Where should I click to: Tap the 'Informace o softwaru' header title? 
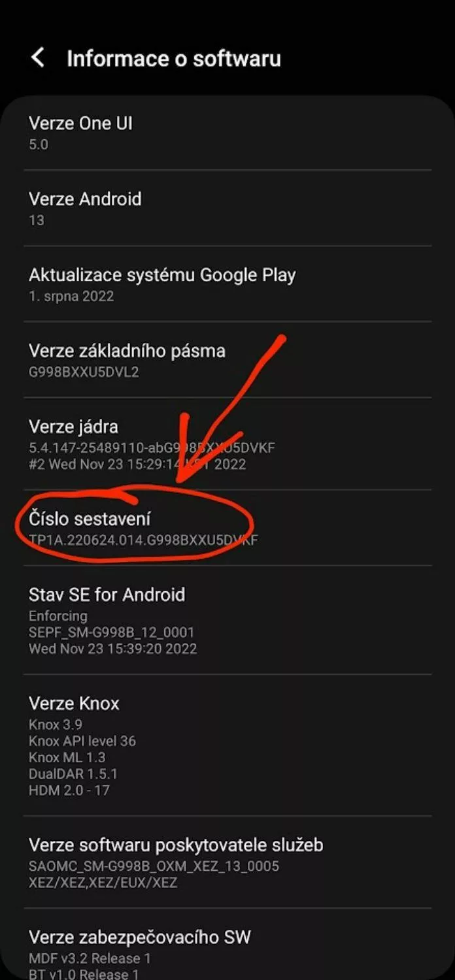tap(174, 58)
